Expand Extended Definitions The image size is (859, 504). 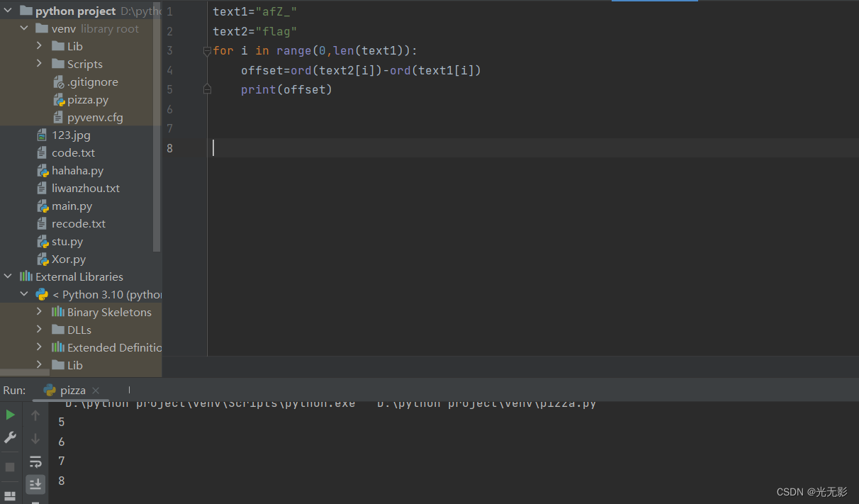[40, 347]
